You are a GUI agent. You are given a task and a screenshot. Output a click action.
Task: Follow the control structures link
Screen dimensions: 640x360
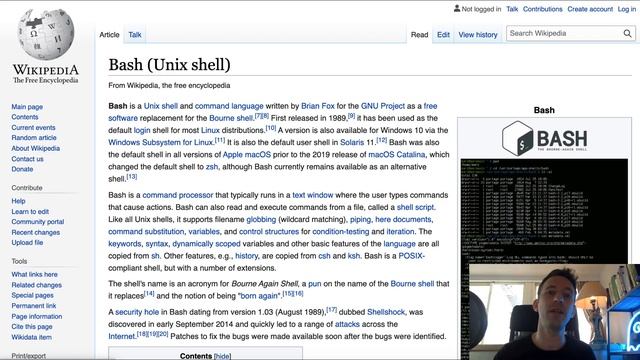point(269,231)
